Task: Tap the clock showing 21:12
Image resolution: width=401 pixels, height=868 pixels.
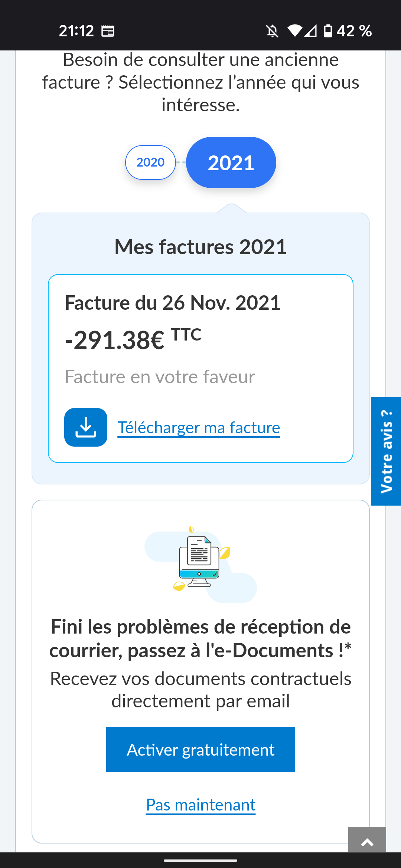Action: tap(76, 31)
